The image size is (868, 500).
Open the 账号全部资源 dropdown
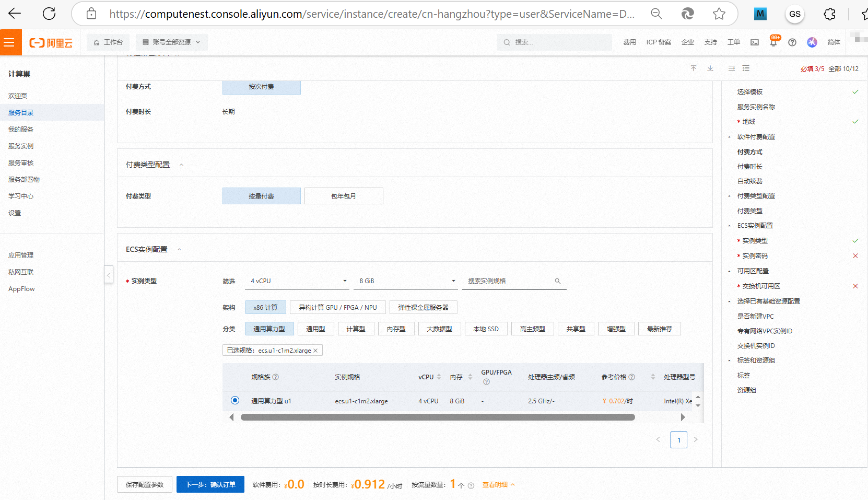[x=172, y=42]
